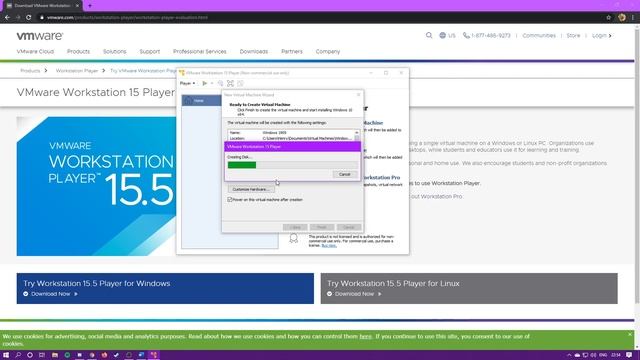Dismiss the cookie banner with X
The height and width of the screenshot is (360, 640).
(630, 334)
